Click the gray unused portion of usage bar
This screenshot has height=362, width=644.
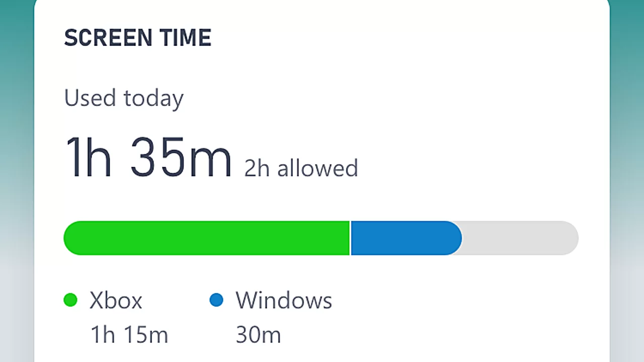520,238
